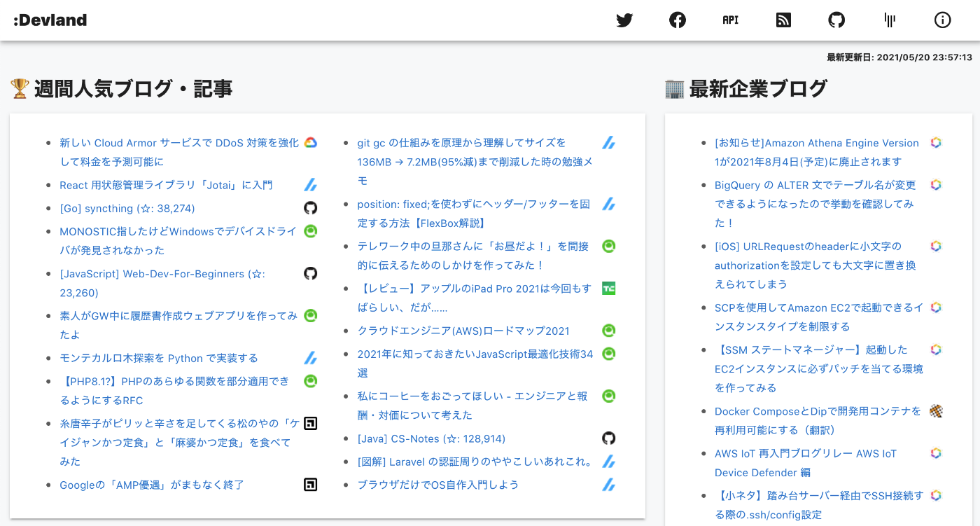The height and width of the screenshot is (526, 980).
Task: Click the Qiita icon beside テレワーク中の旦那さん article
Action: 609,246
